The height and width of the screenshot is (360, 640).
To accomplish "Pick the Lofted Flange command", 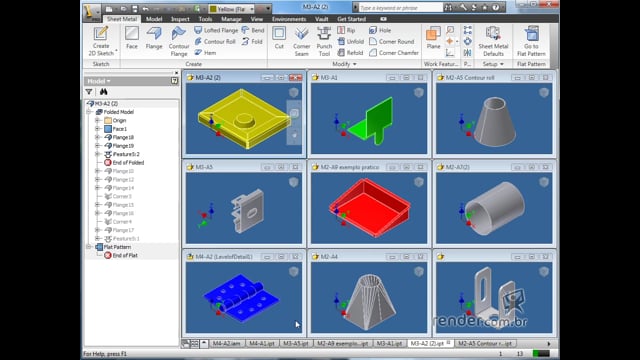I will [x=216, y=30].
